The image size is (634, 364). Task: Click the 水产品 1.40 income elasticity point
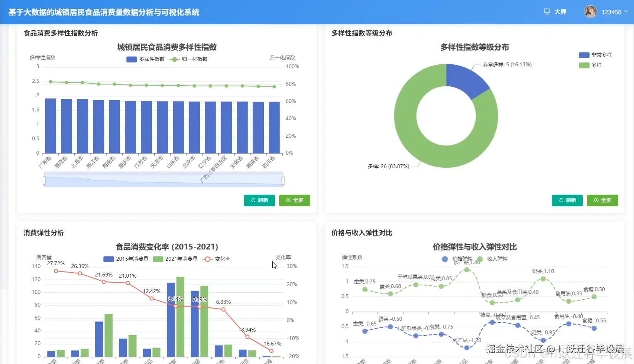[x=467, y=270]
